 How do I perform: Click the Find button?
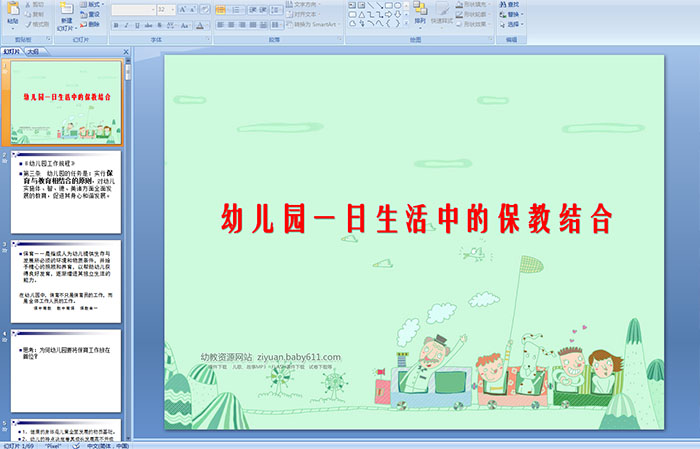coord(509,4)
